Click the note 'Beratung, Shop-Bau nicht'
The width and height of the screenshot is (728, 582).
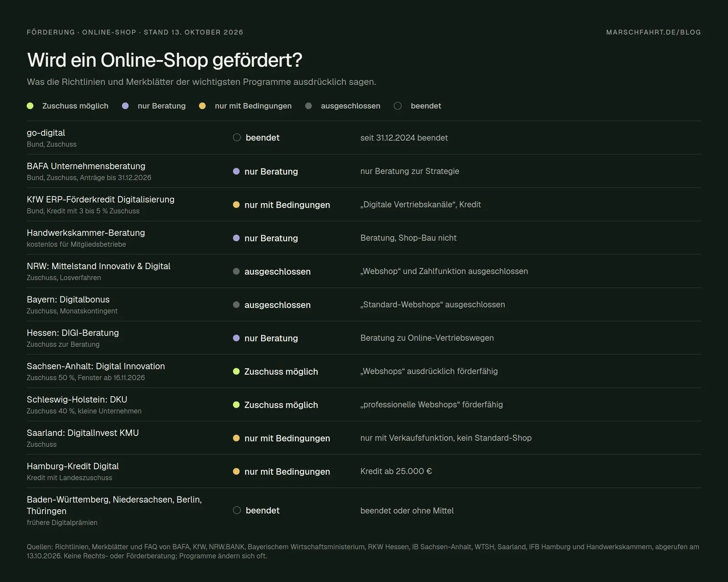[x=409, y=238]
